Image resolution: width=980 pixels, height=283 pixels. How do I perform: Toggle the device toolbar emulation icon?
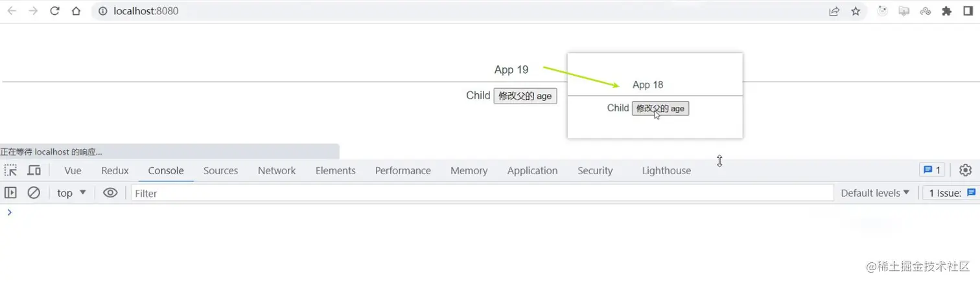tap(34, 170)
